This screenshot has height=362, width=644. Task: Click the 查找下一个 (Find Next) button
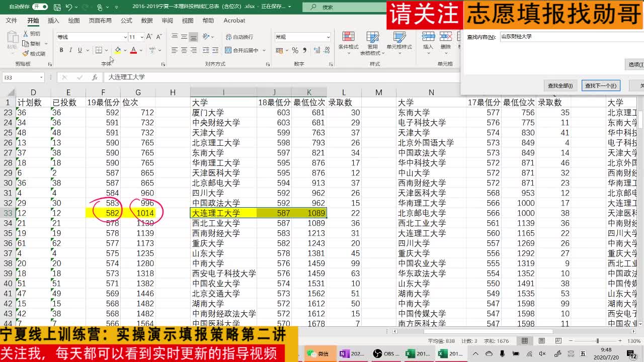(600, 85)
